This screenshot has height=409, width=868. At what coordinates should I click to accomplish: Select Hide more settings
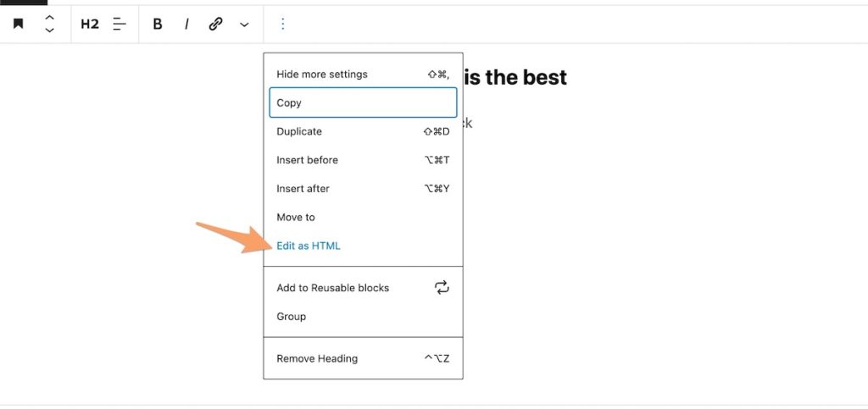363,74
